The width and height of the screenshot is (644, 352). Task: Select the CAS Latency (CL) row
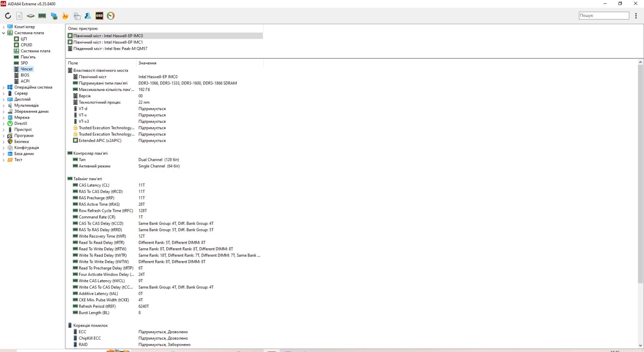coord(165,185)
